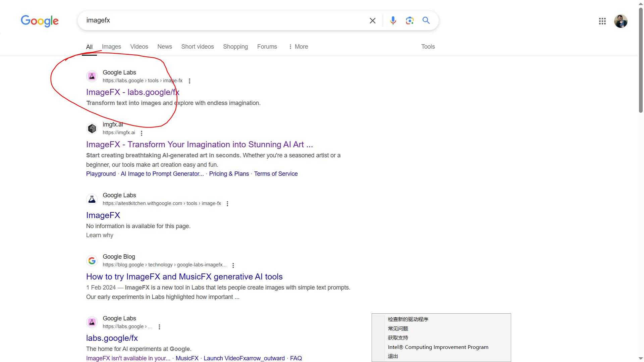The width and height of the screenshot is (644, 362).
Task: Switch to the Images tab
Action: point(111,47)
